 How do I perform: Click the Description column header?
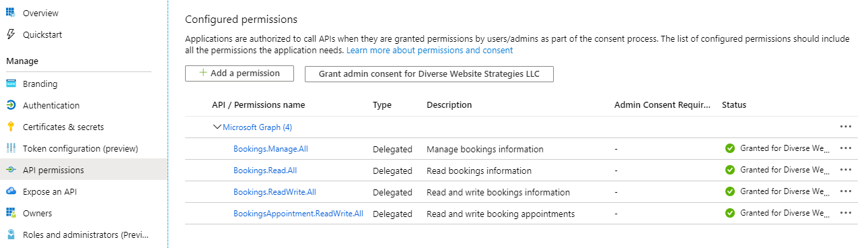449,105
